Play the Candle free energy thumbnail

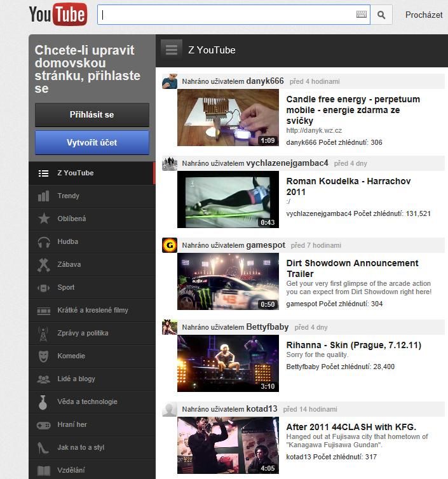(x=228, y=118)
